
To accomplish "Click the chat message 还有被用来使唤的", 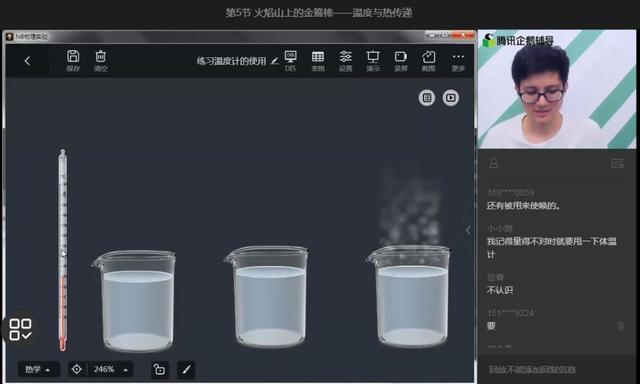I will [523, 206].
